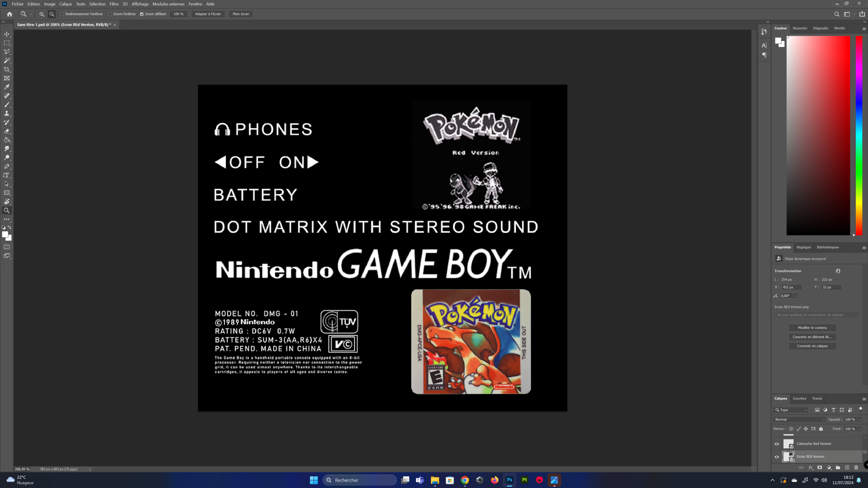Screen dimensions: 868x488
Task: Disable the Zoom défilant checkbox
Action: (x=142, y=14)
